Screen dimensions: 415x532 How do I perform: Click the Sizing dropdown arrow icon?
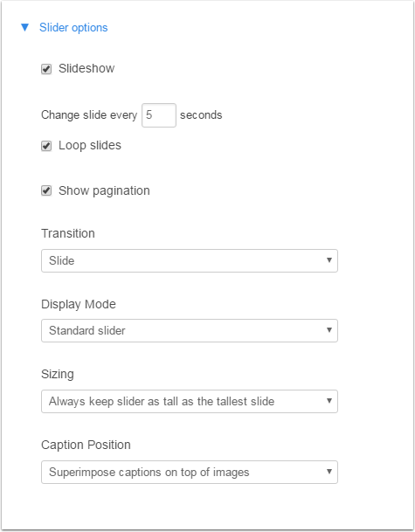329,401
